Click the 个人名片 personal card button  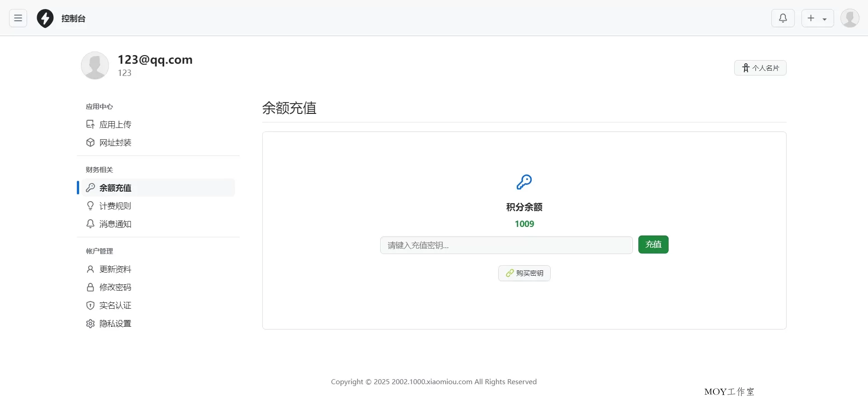pos(760,67)
